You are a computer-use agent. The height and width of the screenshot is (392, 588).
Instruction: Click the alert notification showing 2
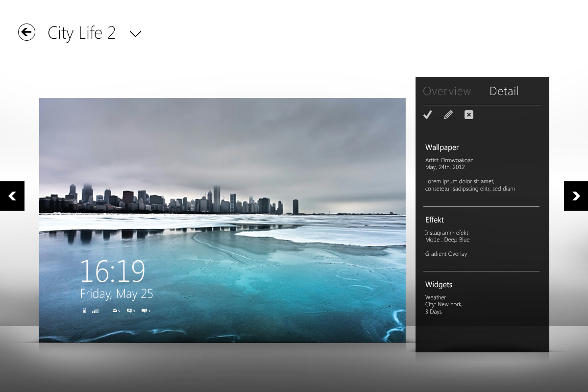coord(146,311)
